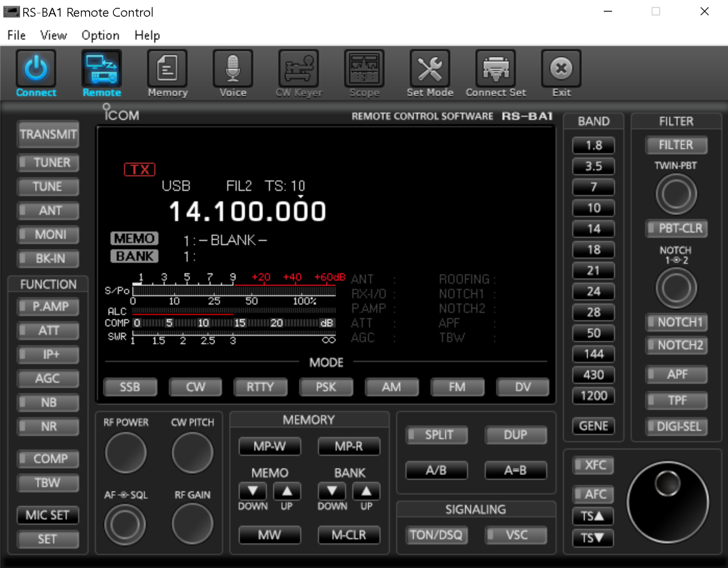Open the CW Keyer icon
The width and height of the screenshot is (728, 568).
(x=298, y=68)
